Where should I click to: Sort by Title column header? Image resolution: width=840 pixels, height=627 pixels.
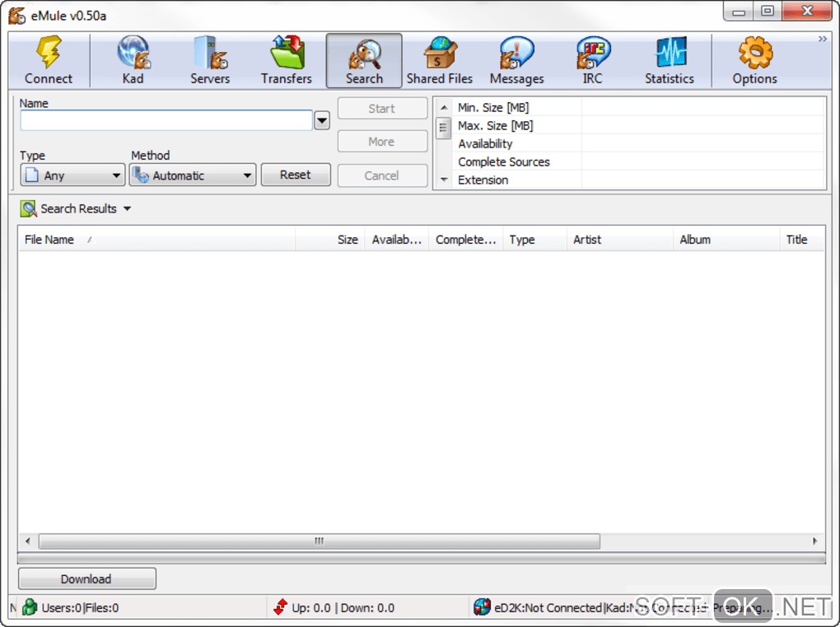pyautogui.click(x=802, y=240)
